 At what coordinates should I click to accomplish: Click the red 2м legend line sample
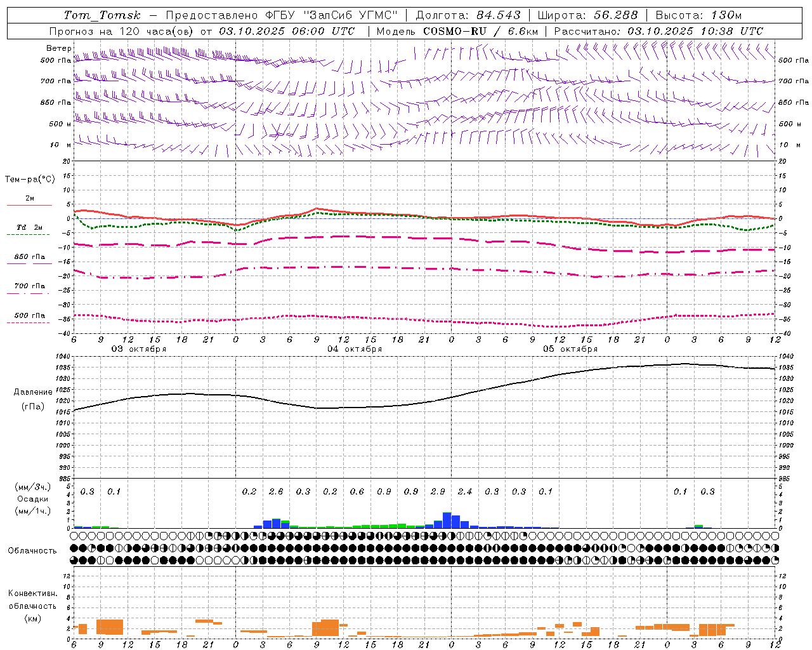point(29,205)
